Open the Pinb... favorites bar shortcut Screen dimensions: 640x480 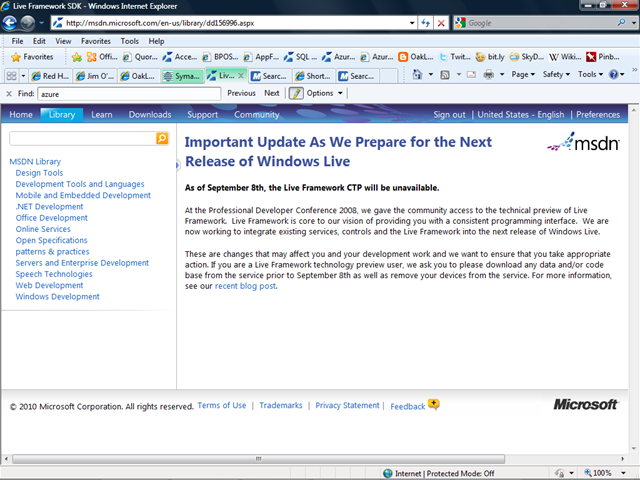602,57
